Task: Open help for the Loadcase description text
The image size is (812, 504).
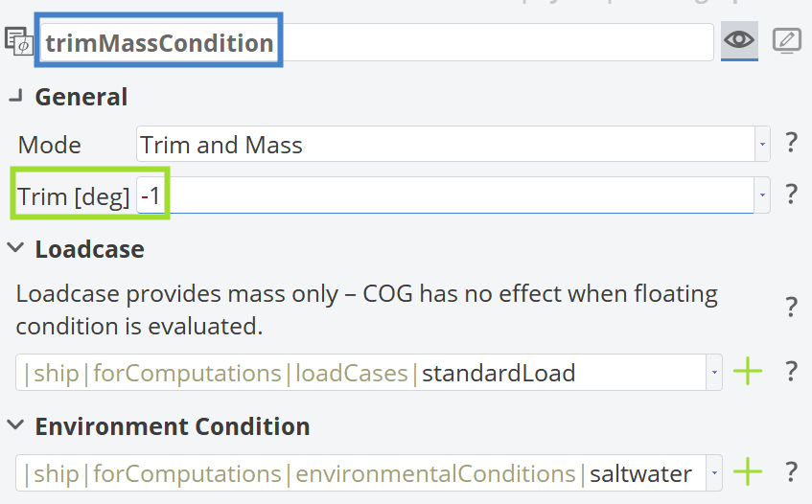Action: 791,308
